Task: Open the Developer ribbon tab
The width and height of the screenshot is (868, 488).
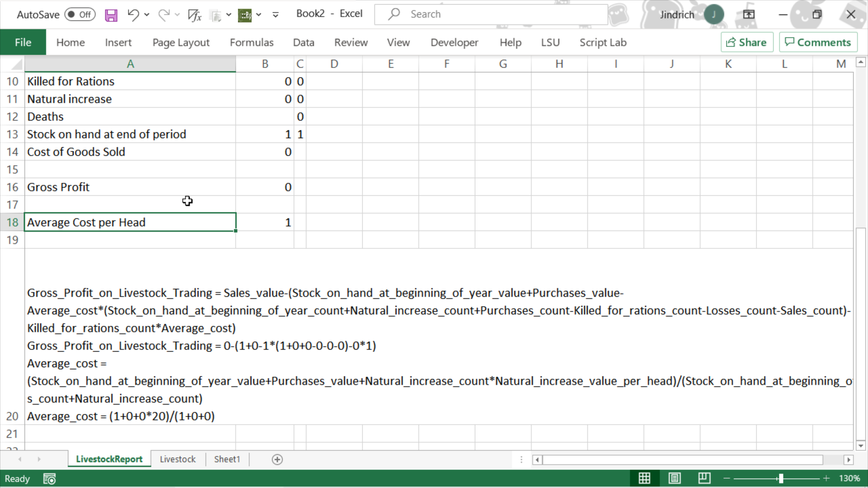Action: click(454, 42)
